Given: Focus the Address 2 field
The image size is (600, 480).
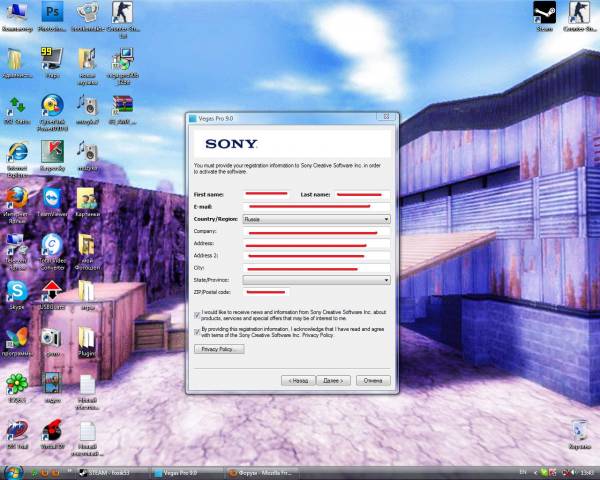Looking at the screenshot, I should 316,255.
